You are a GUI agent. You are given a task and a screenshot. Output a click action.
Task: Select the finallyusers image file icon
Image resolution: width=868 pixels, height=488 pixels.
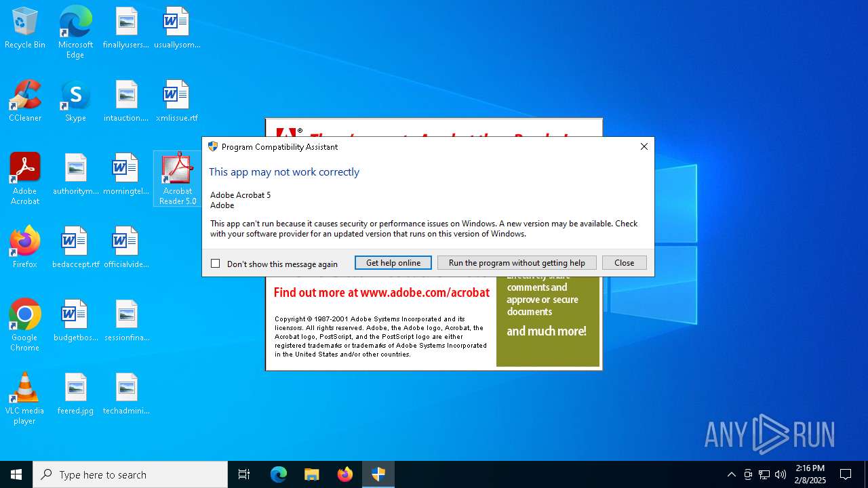tap(126, 28)
